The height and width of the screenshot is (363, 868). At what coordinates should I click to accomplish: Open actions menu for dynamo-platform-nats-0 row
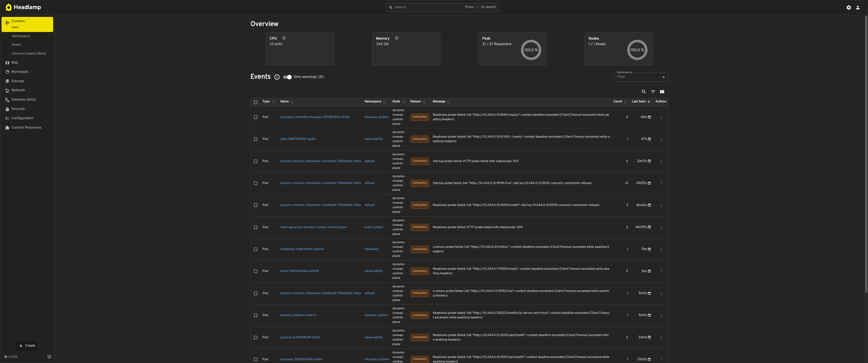coord(661,315)
